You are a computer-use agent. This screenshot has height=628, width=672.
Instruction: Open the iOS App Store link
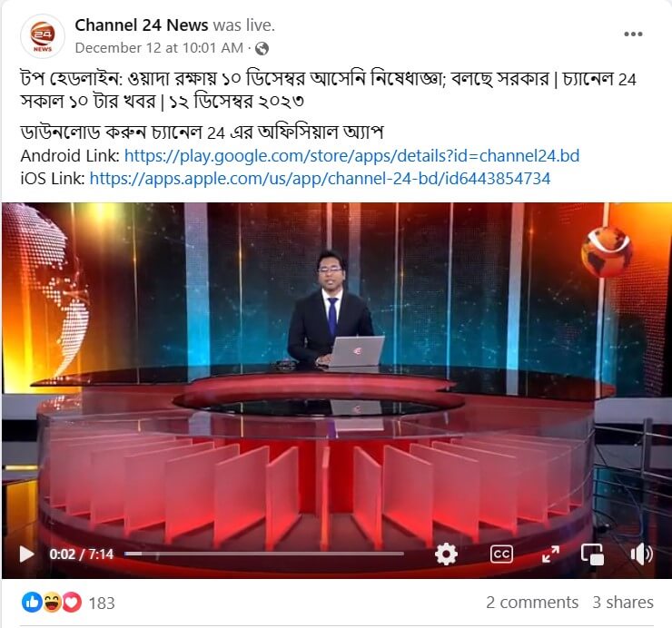(320, 179)
